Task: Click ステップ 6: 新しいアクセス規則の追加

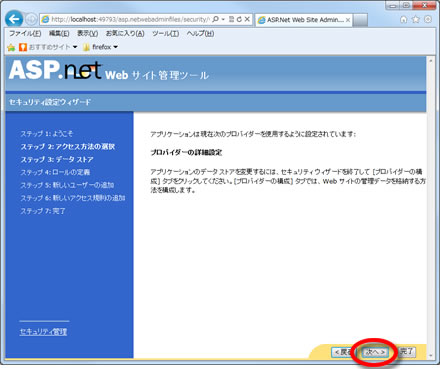Action: point(73,198)
